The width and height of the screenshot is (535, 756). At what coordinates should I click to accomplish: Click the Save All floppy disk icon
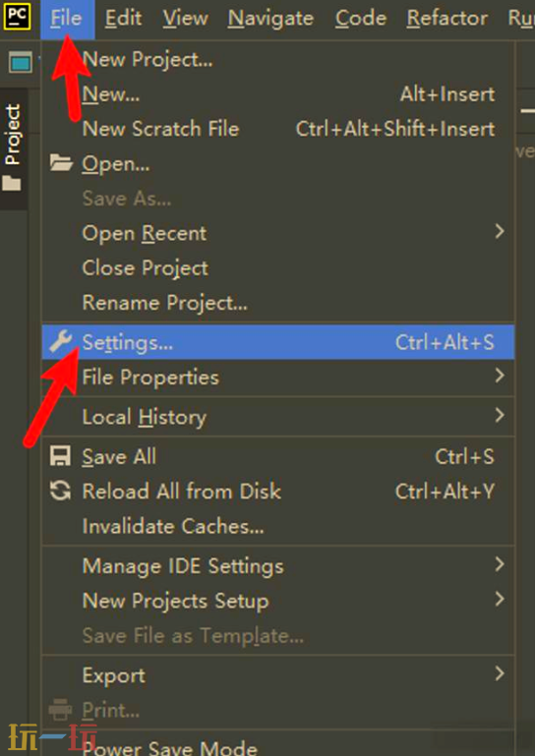point(61,456)
